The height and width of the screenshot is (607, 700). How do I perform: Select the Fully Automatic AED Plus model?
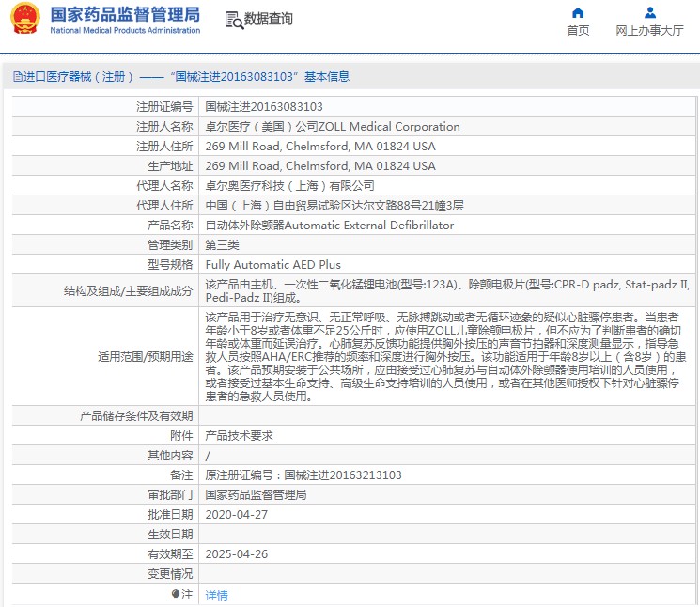(272, 265)
